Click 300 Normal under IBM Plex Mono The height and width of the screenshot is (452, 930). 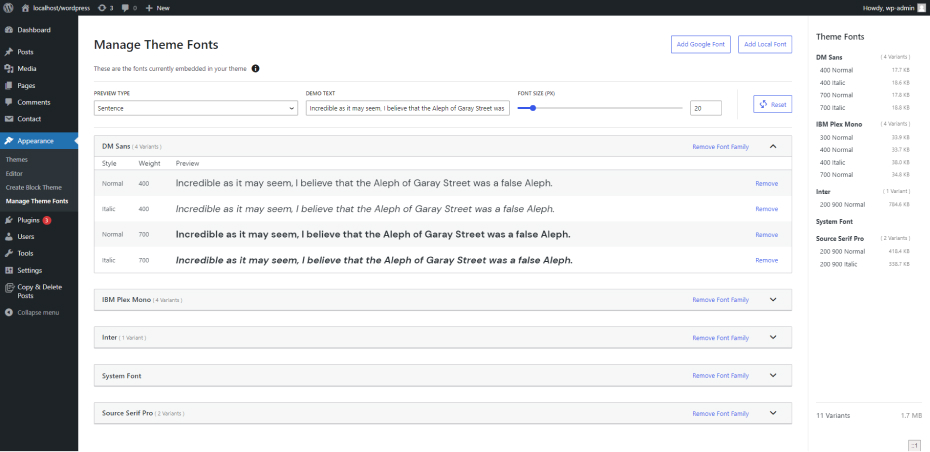(836, 137)
